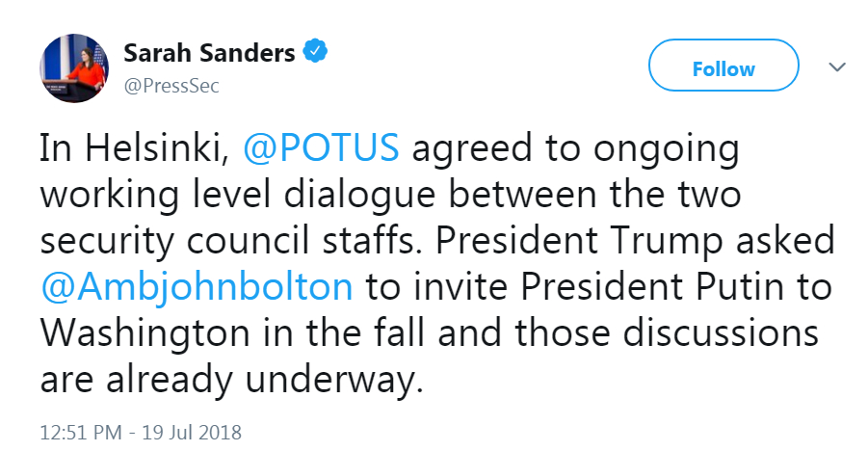This screenshot has width=868, height=451.
Task: Expand the tweet options chevron
Action: click(x=836, y=67)
